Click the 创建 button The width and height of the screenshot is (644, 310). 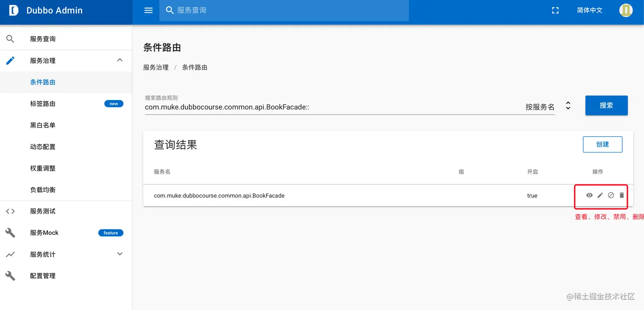(x=602, y=144)
